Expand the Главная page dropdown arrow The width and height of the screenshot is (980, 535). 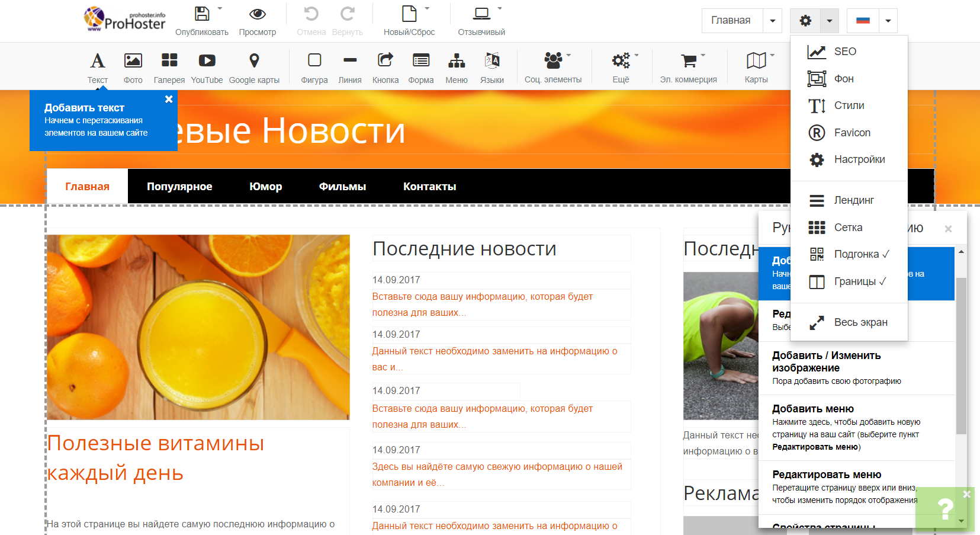coord(772,21)
